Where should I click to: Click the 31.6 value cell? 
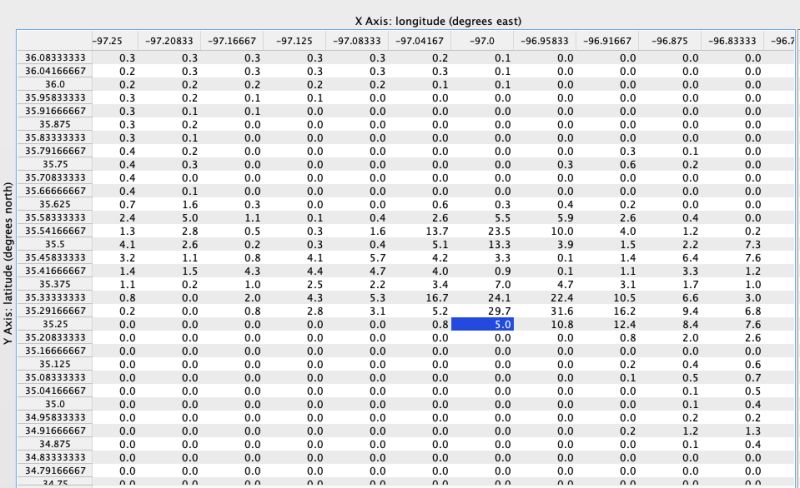(544, 311)
